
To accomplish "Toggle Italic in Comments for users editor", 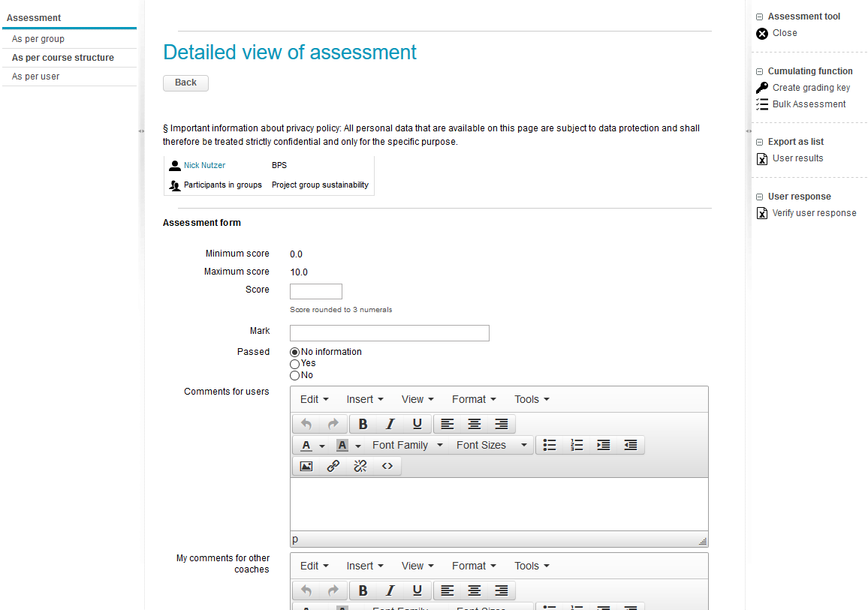I will point(390,424).
